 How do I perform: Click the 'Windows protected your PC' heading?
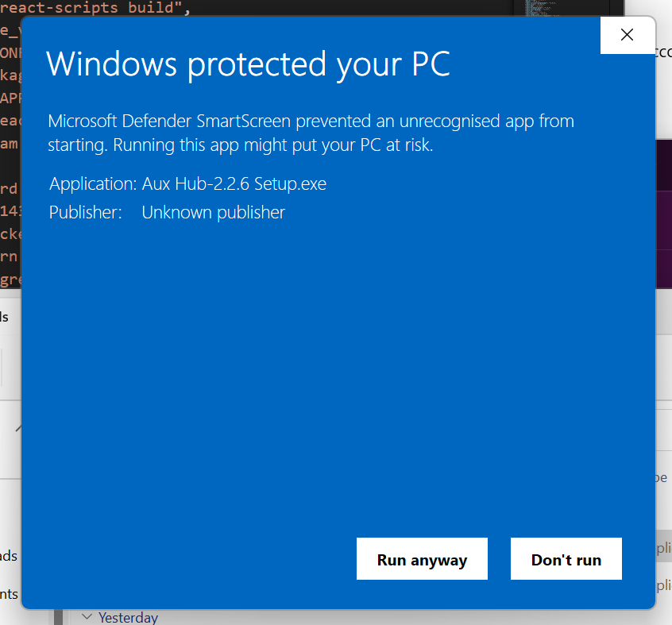[248, 64]
